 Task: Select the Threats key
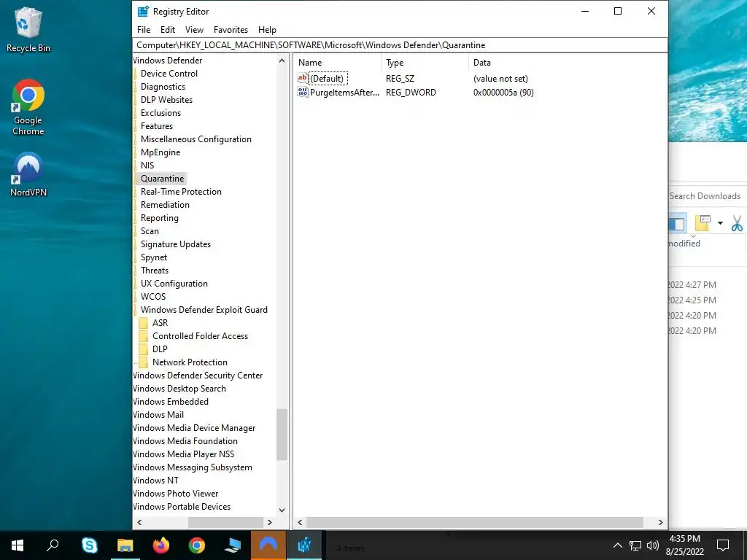pyautogui.click(x=155, y=270)
